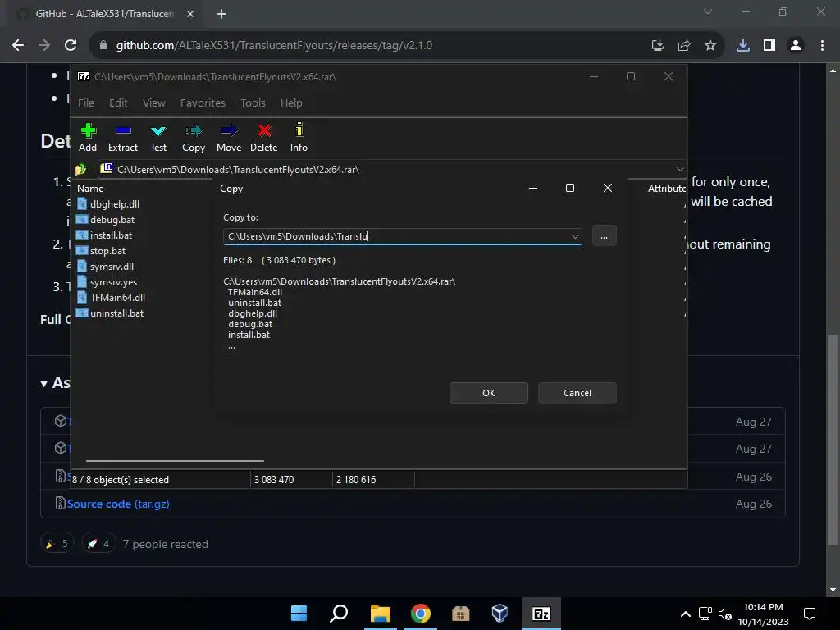Screen dimensions: 840x630
Task: Click the Test archive icon
Action: click(x=158, y=138)
